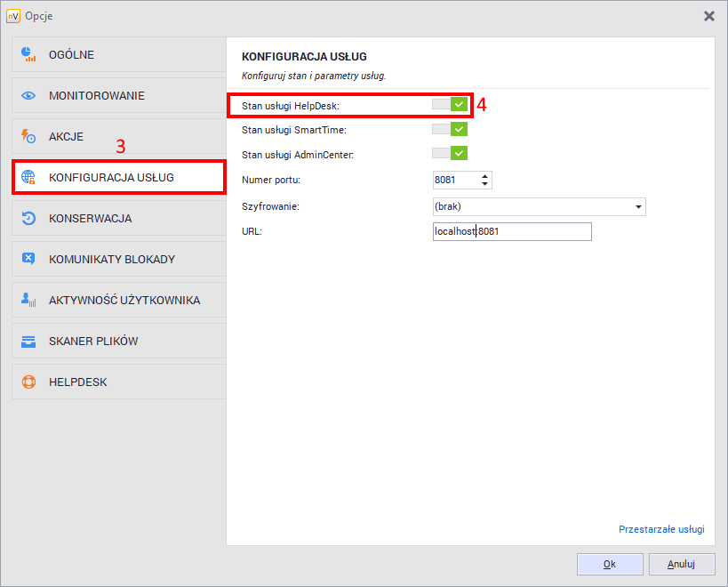728x587 pixels.
Task: Click the HelpDesk lifebuoy icon
Action: pyautogui.click(x=28, y=382)
